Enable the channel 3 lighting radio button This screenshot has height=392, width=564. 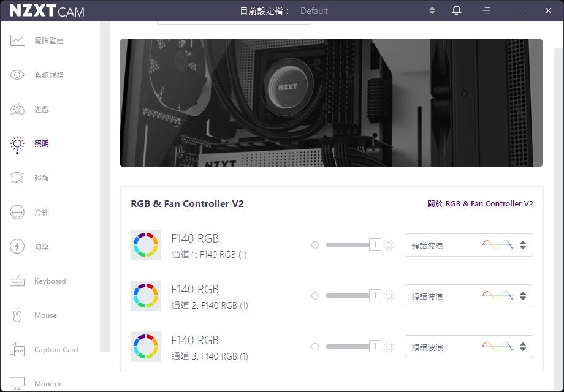click(315, 346)
